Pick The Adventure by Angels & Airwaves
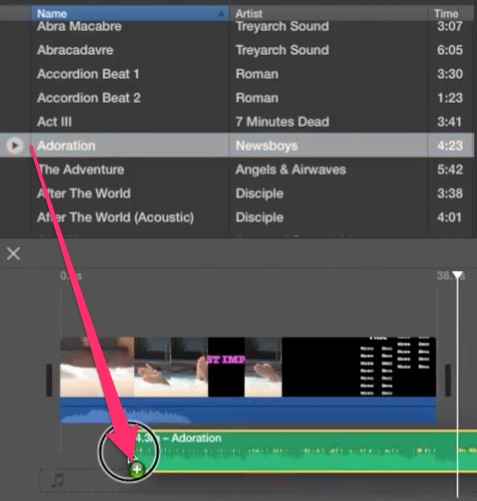Screen dimensions: 477x501 click(x=237, y=170)
